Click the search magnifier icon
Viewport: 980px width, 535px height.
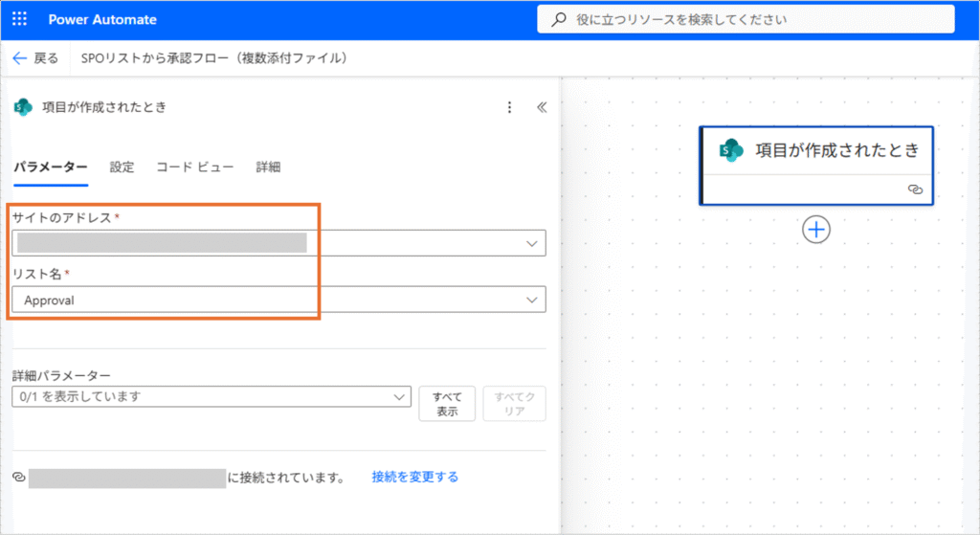[559, 19]
